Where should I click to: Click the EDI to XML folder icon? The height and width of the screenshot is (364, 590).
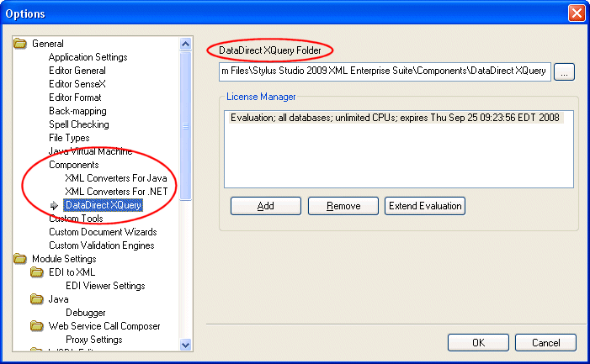click(x=37, y=272)
